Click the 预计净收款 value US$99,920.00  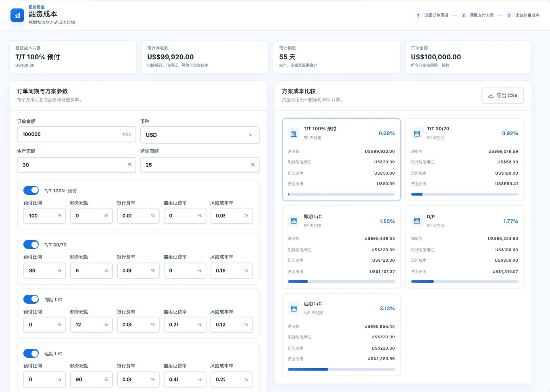pos(171,57)
